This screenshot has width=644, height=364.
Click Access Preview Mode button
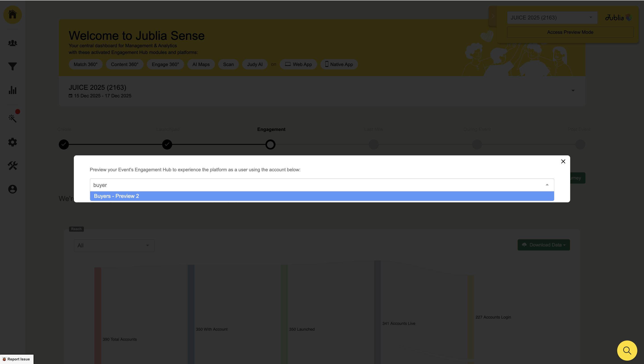click(570, 32)
